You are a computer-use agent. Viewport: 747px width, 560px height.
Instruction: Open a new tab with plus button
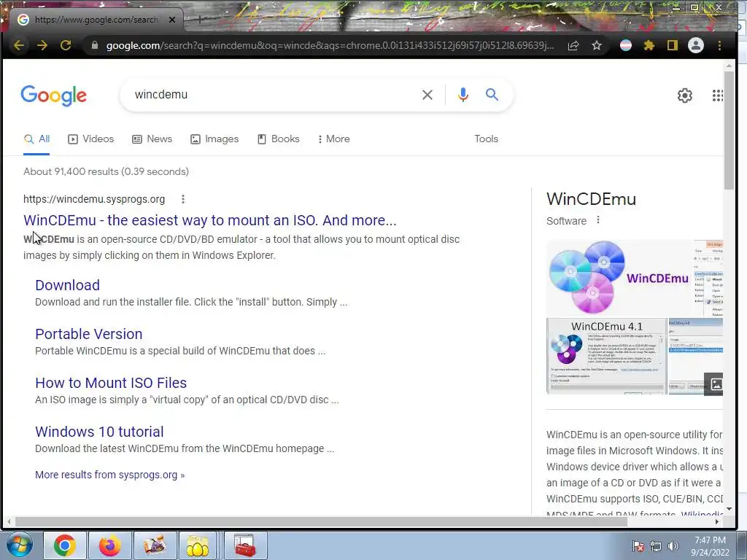pyautogui.click(x=200, y=20)
